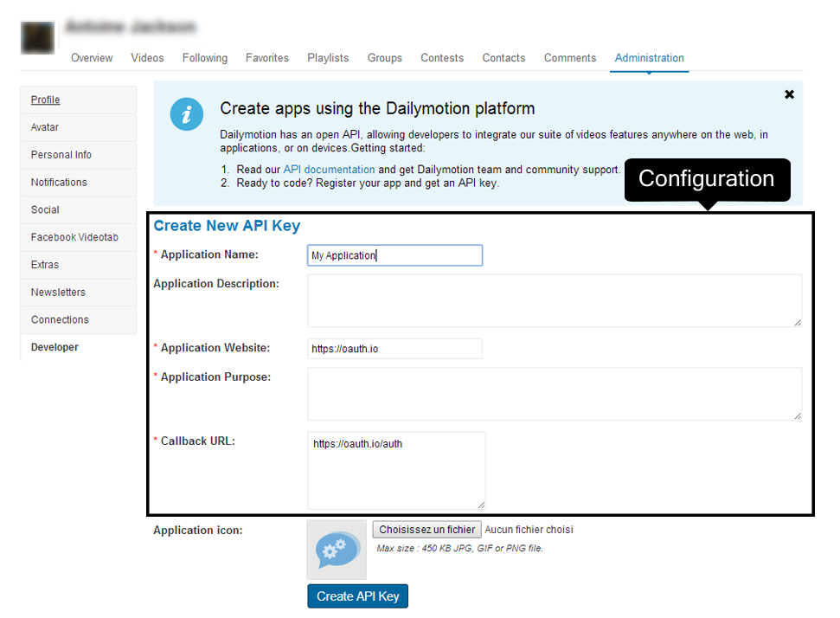Click the Application Website label
Viewport: 840px width, 618px height.
[215, 348]
